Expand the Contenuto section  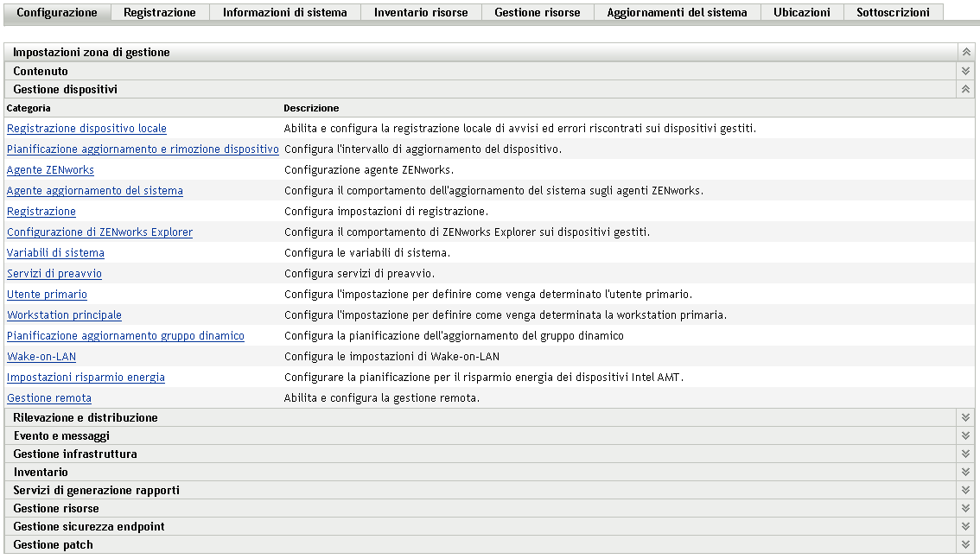click(964, 71)
